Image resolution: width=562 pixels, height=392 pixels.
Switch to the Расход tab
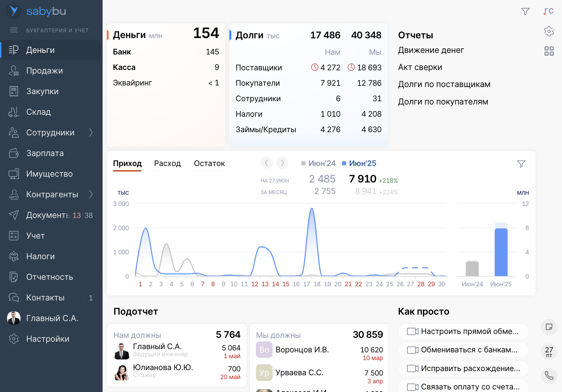[167, 163]
